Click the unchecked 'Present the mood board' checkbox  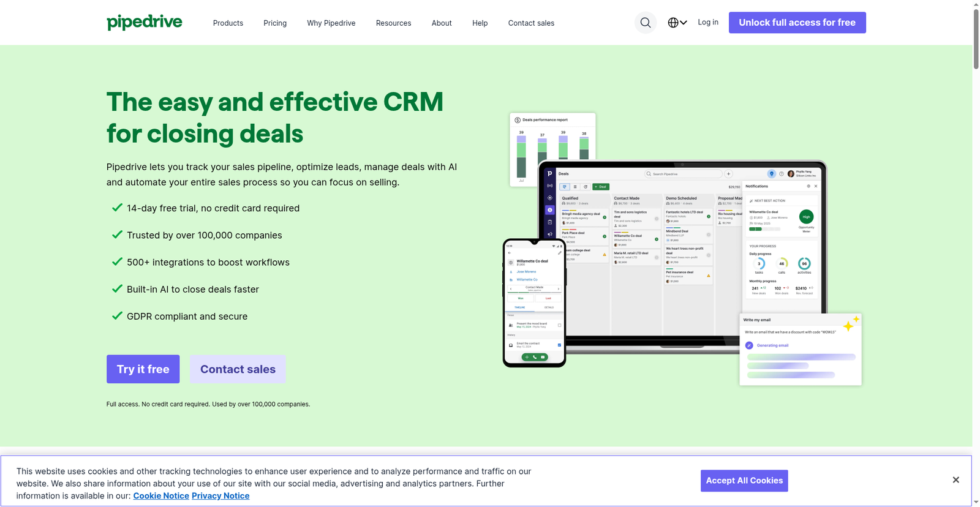tap(559, 325)
